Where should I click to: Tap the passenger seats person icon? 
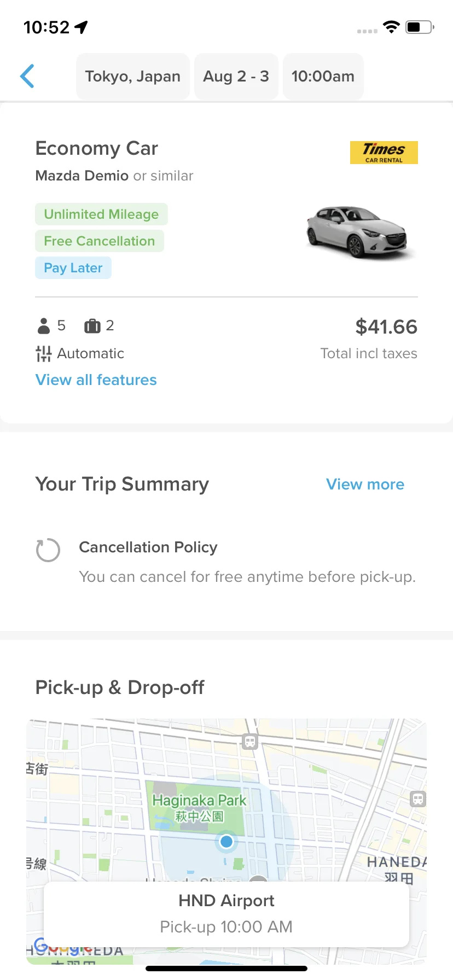tap(44, 326)
